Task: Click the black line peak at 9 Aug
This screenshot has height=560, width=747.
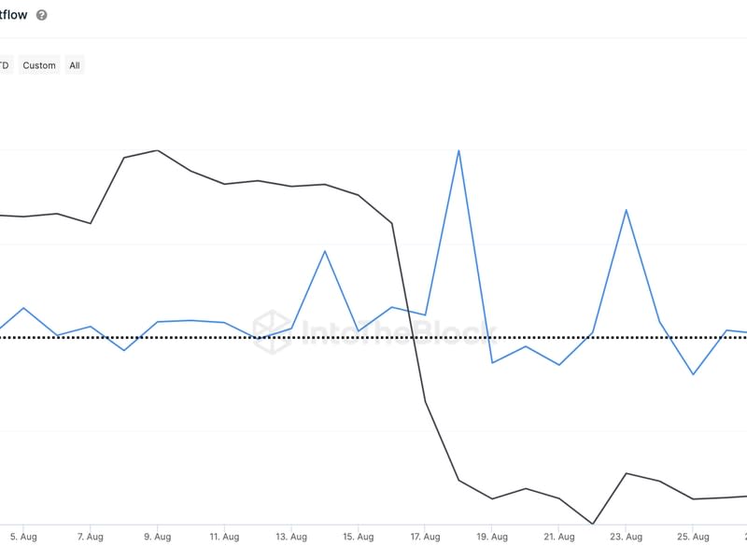Action: 157,150
